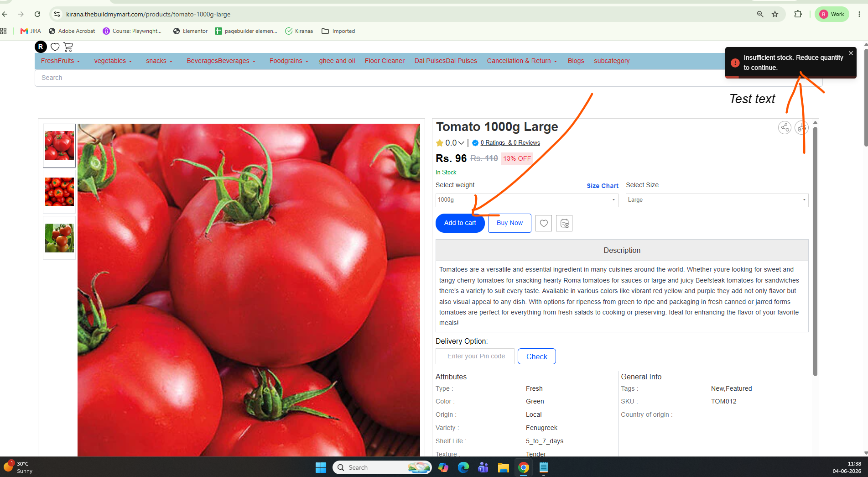Image resolution: width=868 pixels, height=477 pixels.
Task: Click the share product icon
Action: click(785, 127)
